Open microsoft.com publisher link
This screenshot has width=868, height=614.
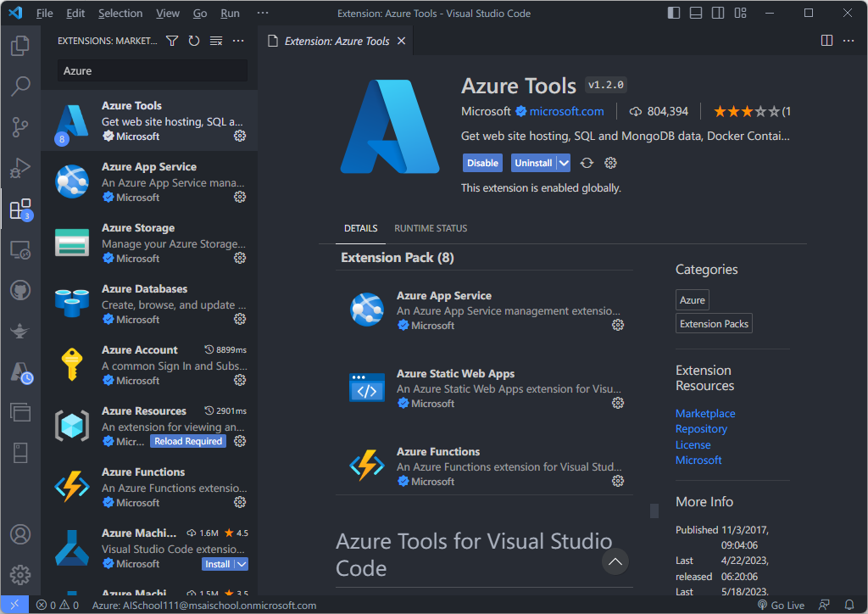coord(566,111)
